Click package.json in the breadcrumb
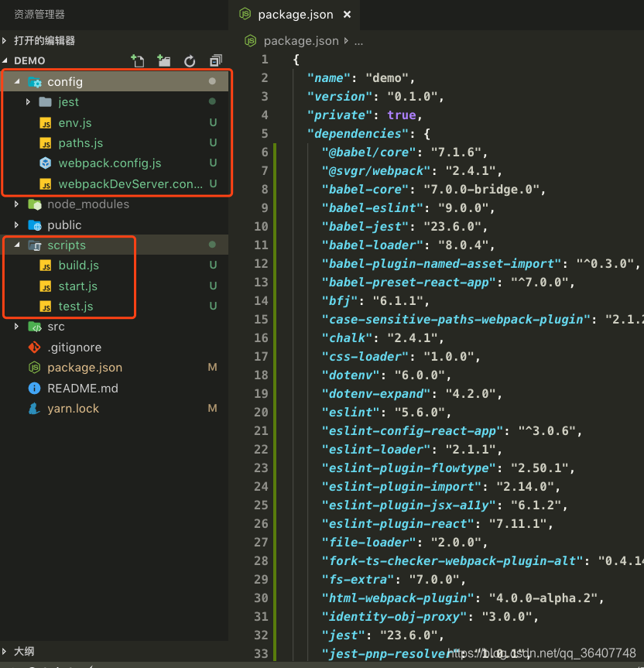The image size is (644, 668). tap(301, 41)
